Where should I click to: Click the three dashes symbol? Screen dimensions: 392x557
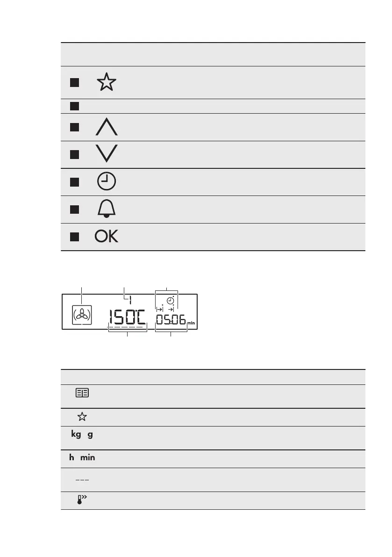[x=82, y=479]
